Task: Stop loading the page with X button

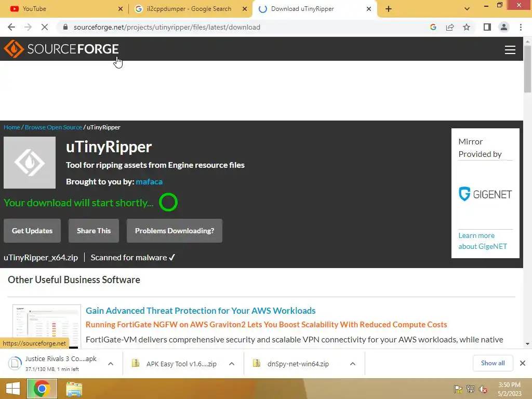Action: (x=45, y=27)
